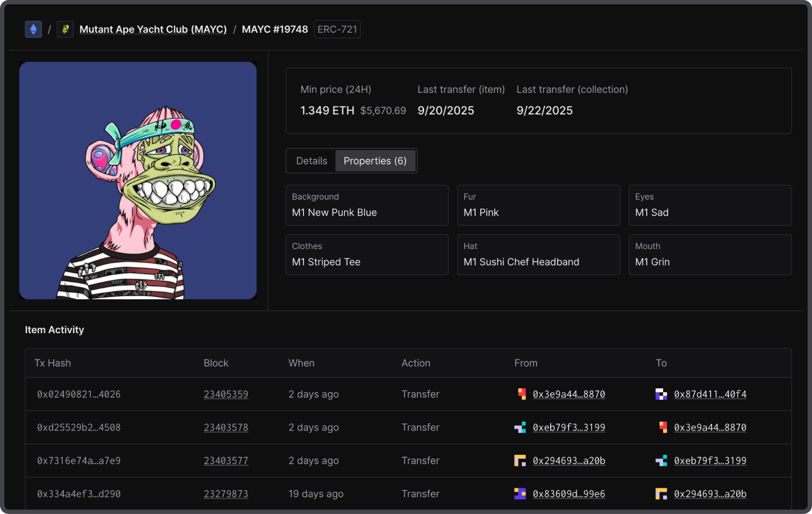The image size is (812, 514).
Task: Open To address 0x87d411…40f4
Action: [x=710, y=394]
